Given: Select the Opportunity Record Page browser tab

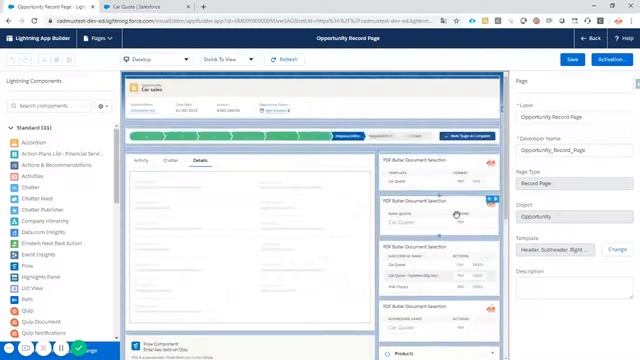Looking at the screenshot, I should pyautogui.click(x=51, y=7).
